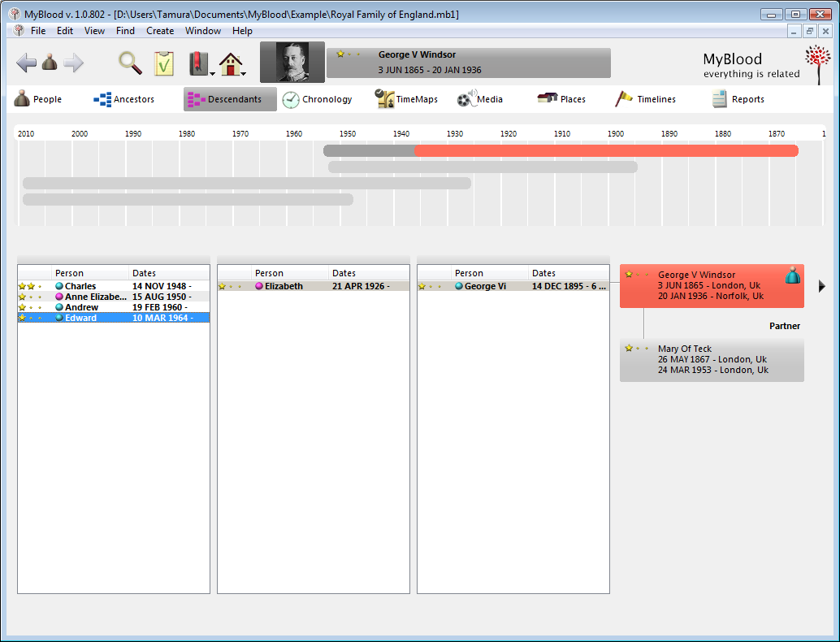This screenshot has height=642, width=840.
Task: Open the checklist clipboard icon
Action: (164, 63)
